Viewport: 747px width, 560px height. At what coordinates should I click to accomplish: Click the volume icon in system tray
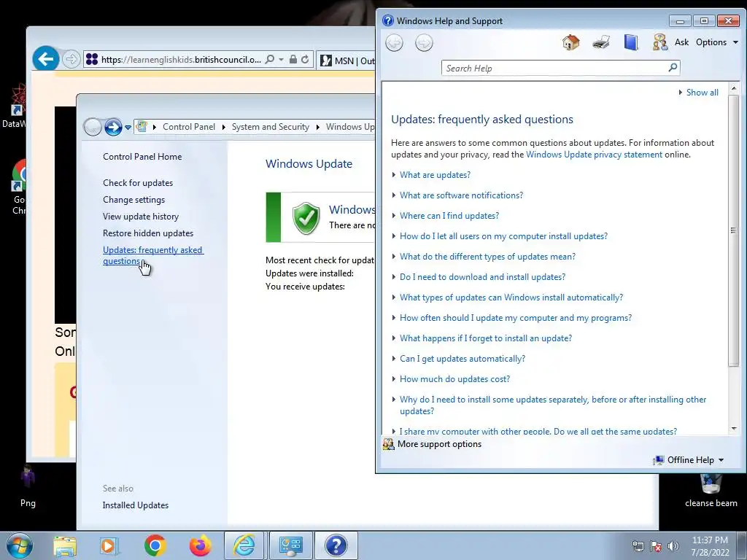[673, 546]
